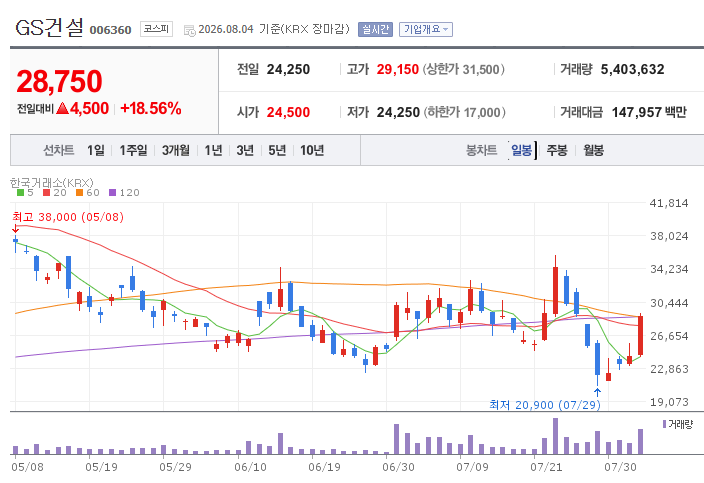704x483 pixels.
Task: Click the 실시간 real-time badge
Action: coord(375,30)
